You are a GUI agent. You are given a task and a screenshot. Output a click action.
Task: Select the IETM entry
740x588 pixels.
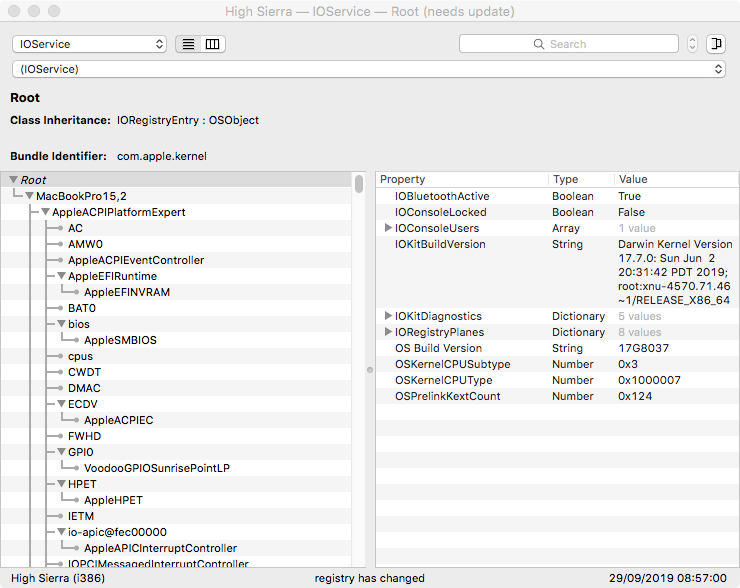pos(81,516)
